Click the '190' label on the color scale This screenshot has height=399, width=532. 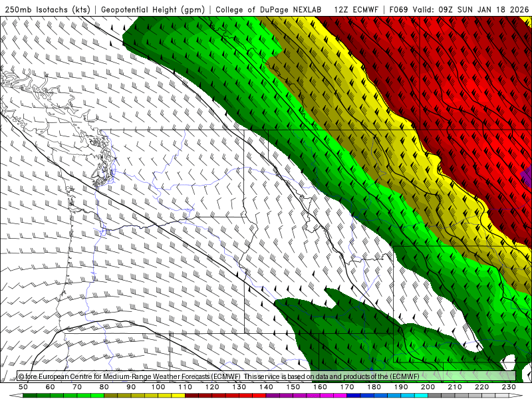(401, 387)
